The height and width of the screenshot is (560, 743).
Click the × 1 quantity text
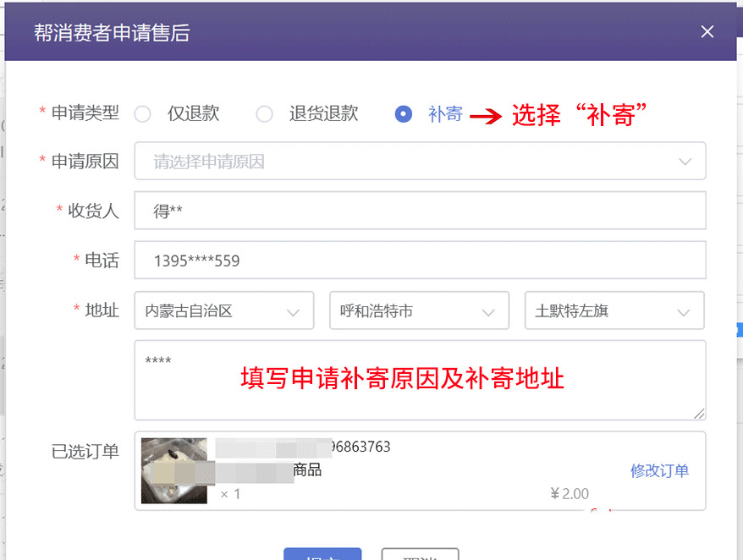tap(230, 493)
